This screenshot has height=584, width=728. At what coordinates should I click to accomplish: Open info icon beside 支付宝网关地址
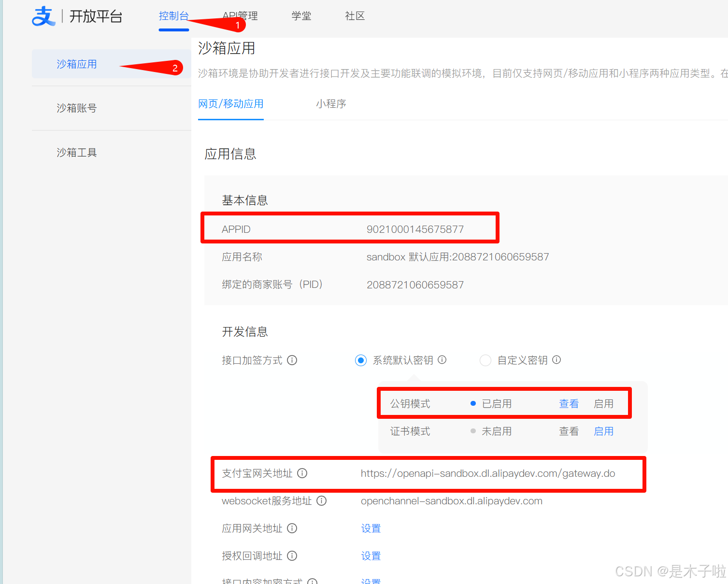click(302, 473)
